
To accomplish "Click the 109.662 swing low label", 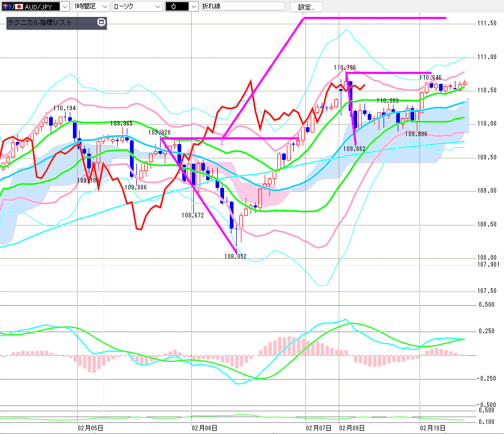I will (x=354, y=149).
